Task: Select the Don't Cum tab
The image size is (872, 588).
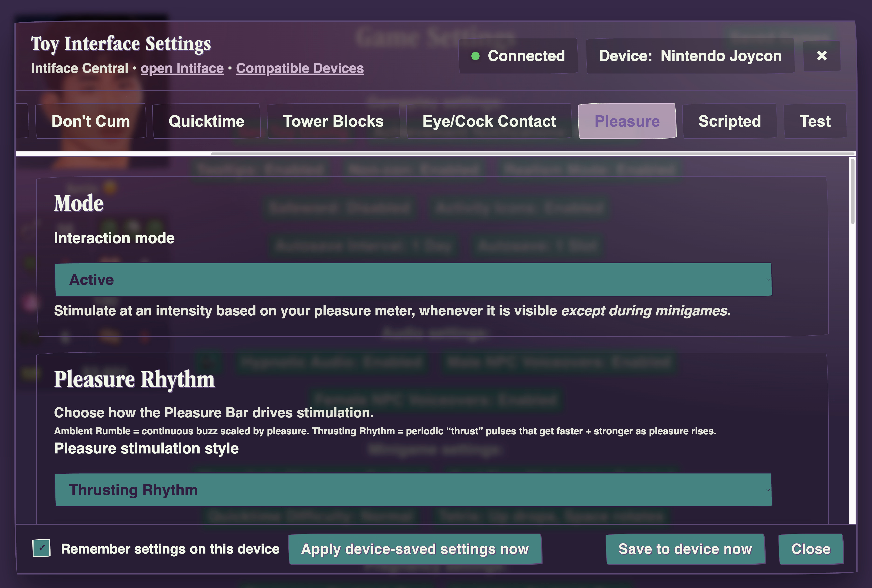Action: (91, 121)
